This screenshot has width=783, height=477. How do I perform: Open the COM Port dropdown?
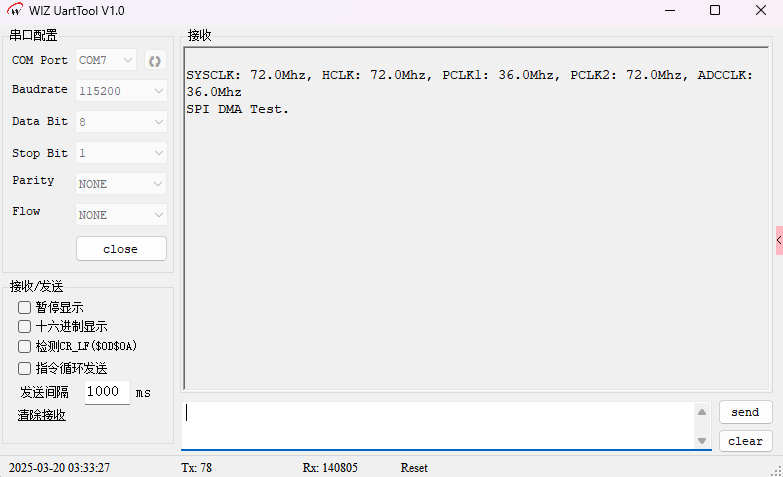click(106, 60)
